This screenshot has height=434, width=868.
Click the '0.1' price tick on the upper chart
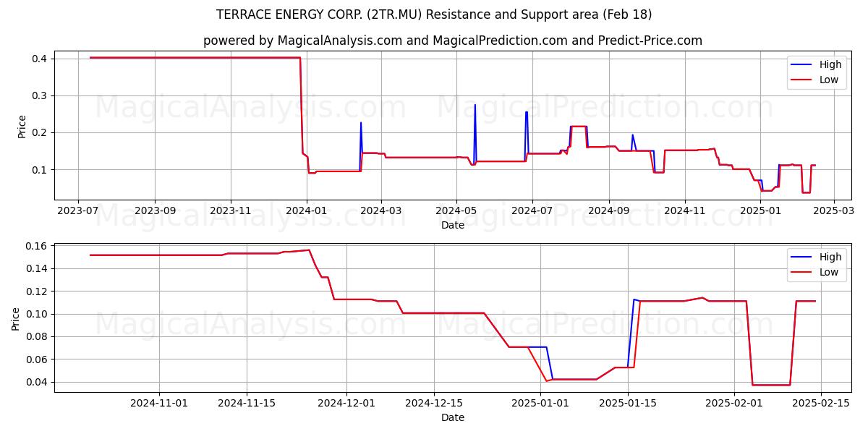41,170
